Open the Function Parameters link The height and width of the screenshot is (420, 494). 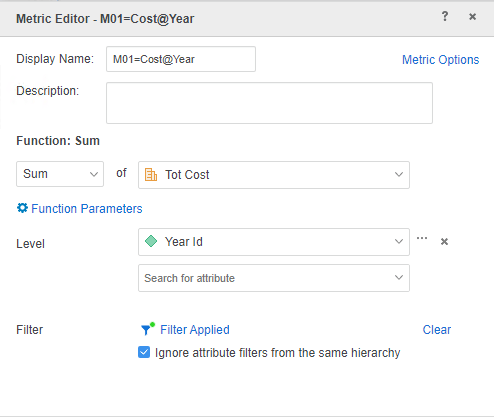(87, 209)
